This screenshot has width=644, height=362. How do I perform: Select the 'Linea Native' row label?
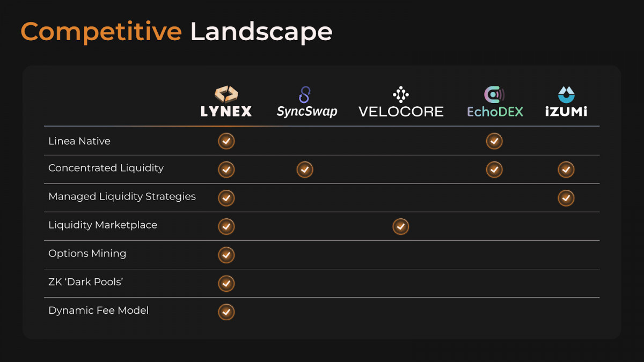79,141
